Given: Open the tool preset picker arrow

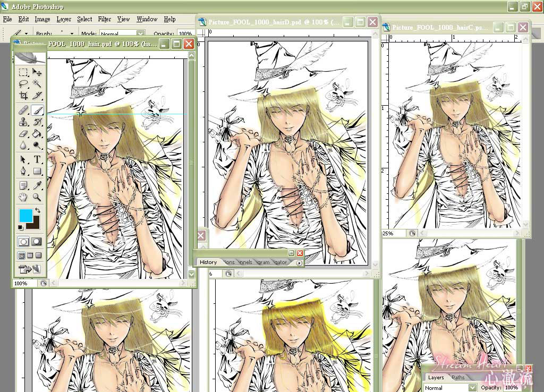Looking at the screenshot, I should pos(27,33).
